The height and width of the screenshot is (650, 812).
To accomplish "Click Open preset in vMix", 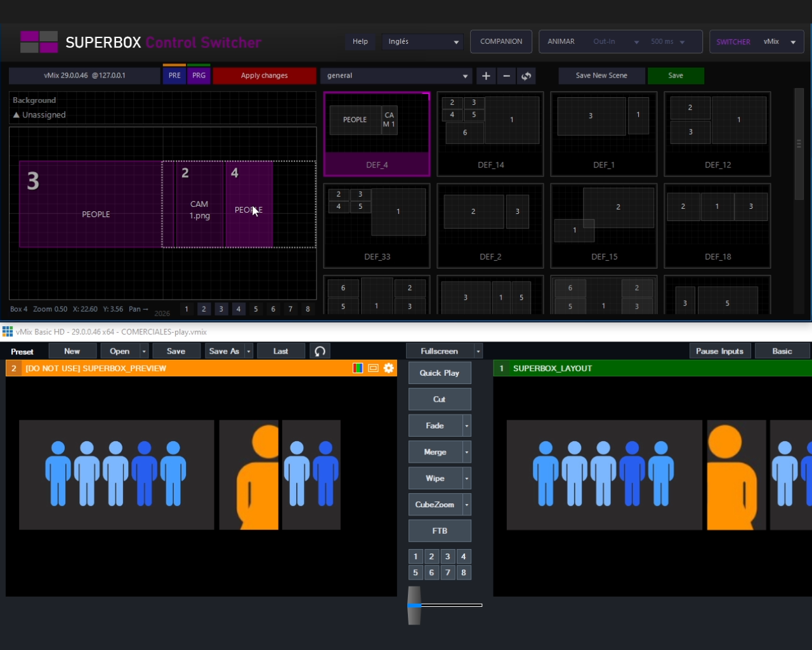I will point(120,351).
